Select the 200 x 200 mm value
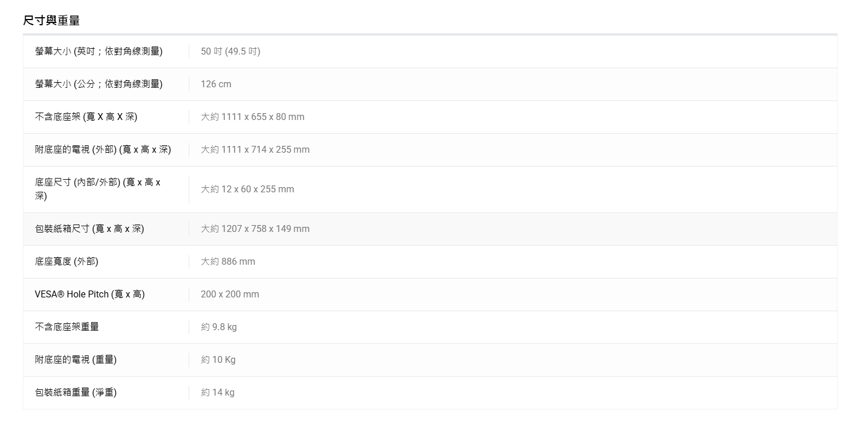The height and width of the screenshot is (422, 868). [x=229, y=294]
